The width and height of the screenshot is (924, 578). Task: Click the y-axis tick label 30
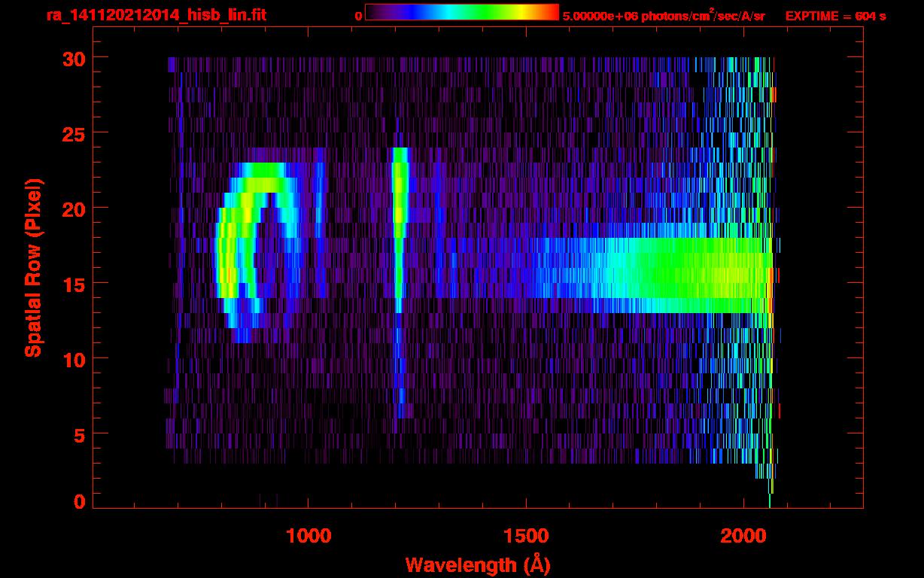pos(73,58)
